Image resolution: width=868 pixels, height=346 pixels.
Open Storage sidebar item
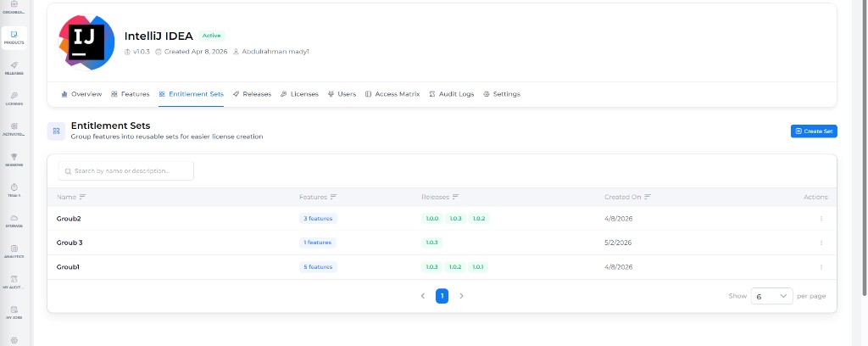click(x=14, y=220)
